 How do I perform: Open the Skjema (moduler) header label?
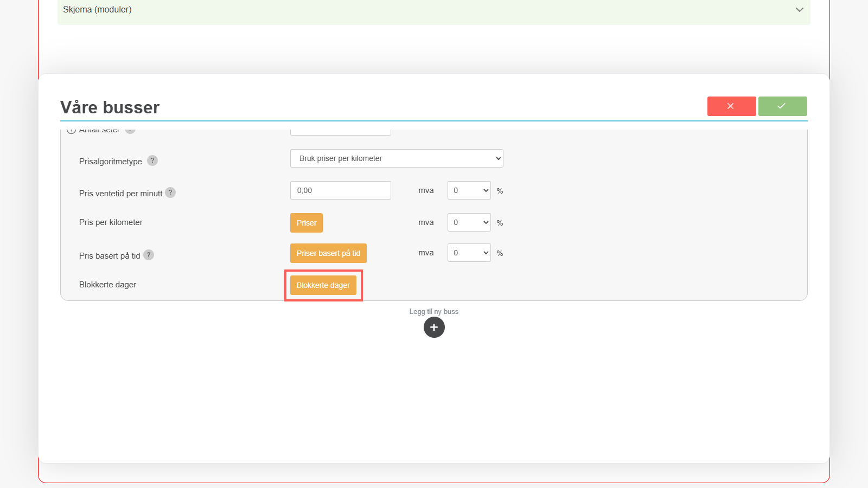[x=97, y=10]
